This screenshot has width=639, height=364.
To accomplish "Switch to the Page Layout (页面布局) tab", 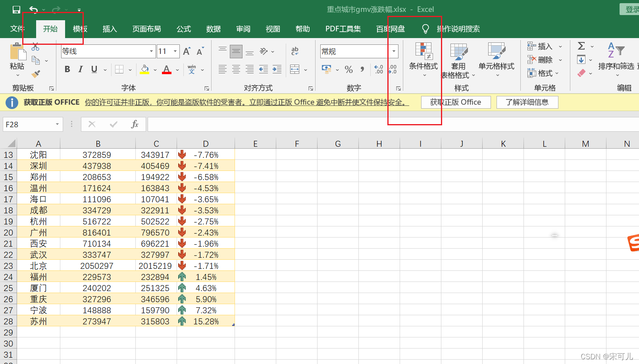I will pyautogui.click(x=146, y=29).
